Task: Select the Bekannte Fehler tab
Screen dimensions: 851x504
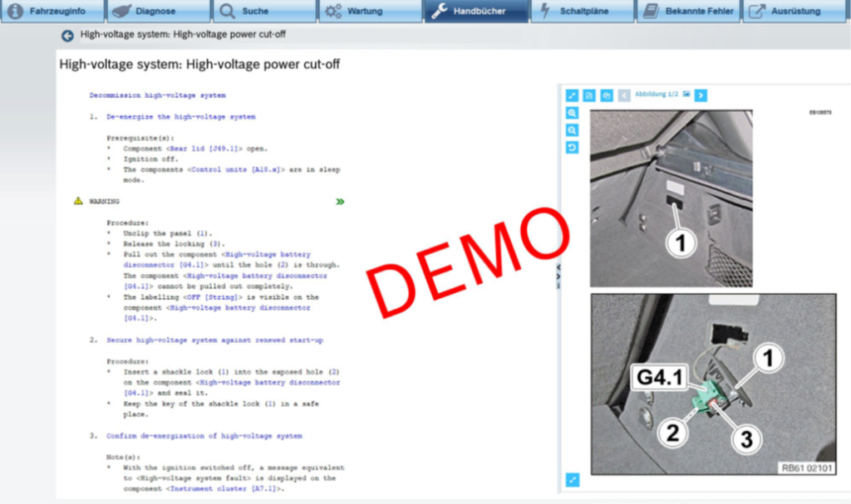Action: pos(688,12)
